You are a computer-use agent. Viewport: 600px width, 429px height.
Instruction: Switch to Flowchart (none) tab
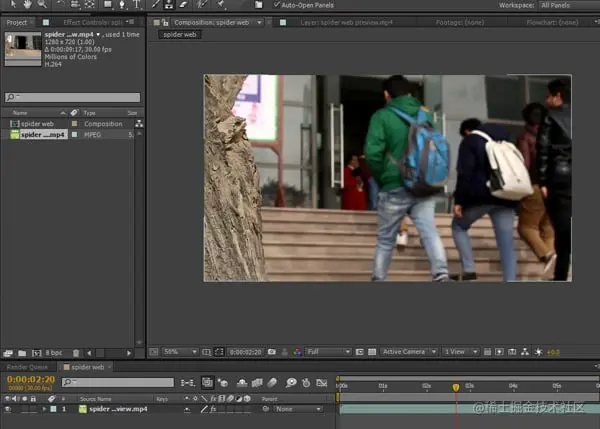coord(552,23)
